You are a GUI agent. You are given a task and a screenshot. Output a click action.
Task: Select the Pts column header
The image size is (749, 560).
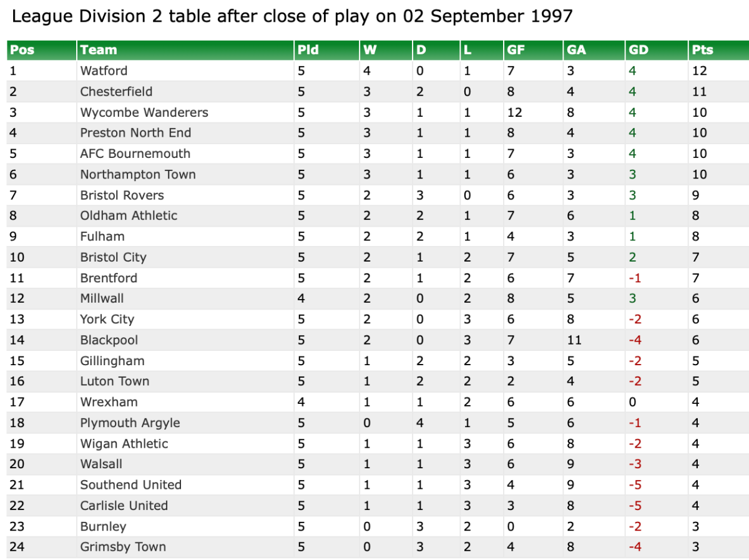click(x=702, y=50)
